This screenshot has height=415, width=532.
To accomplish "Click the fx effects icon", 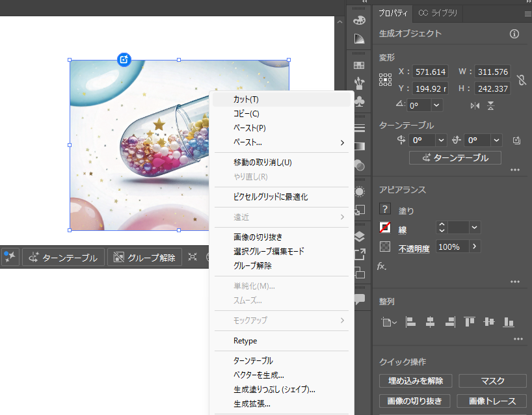I will pos(384,266).
